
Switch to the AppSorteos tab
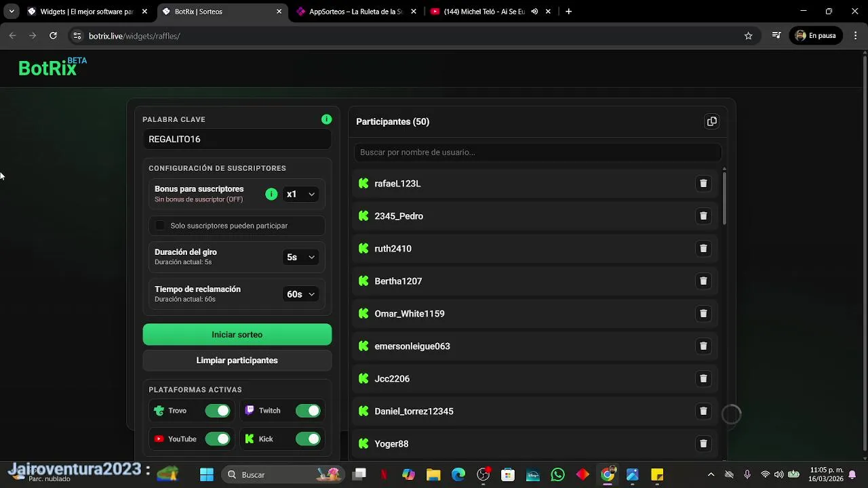pyautogui.click(x=357, y=12)
